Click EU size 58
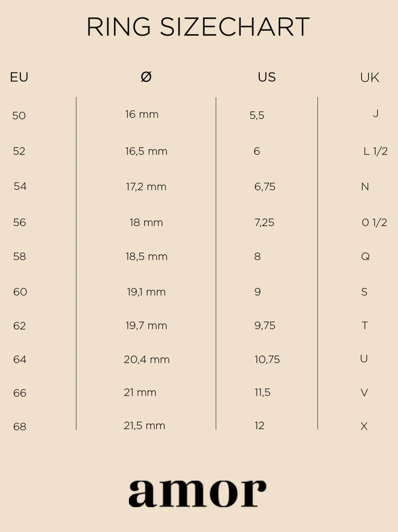The height and width of the screenshot is (532, 398). point(20,256)
